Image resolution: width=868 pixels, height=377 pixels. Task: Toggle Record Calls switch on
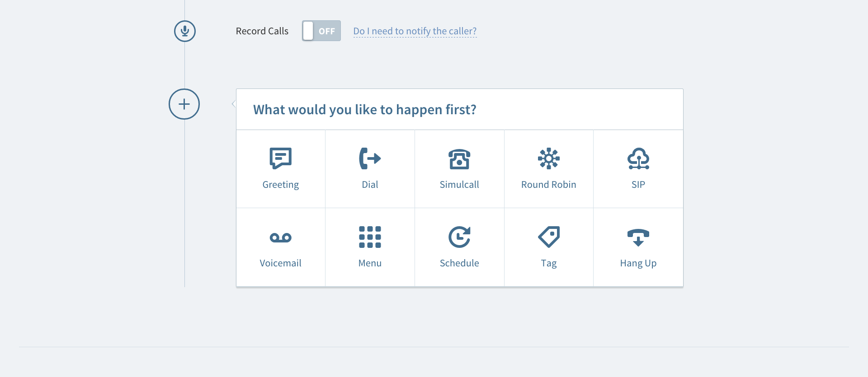pos(321,31)
